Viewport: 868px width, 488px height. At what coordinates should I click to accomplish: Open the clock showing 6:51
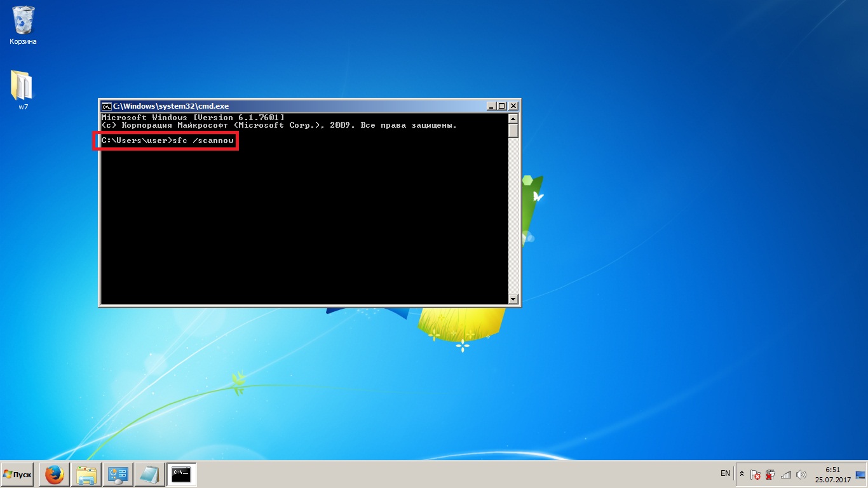[x=832, y=475]
